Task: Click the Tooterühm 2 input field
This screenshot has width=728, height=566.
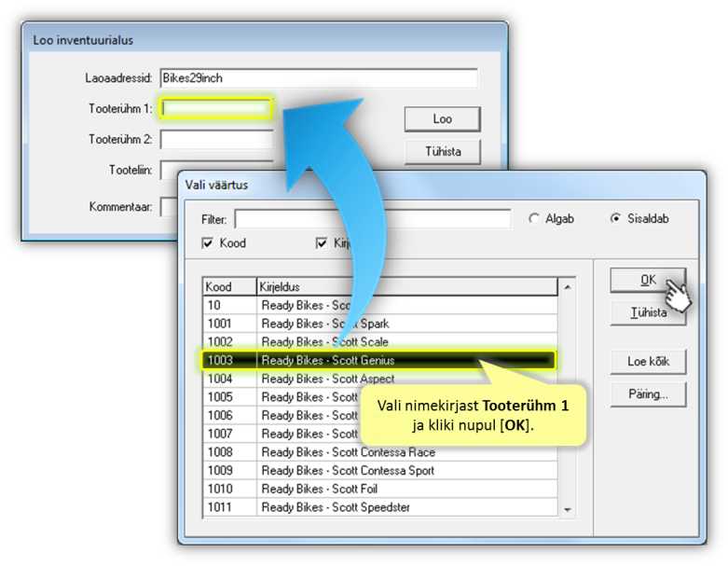Action: click(217, 139)
